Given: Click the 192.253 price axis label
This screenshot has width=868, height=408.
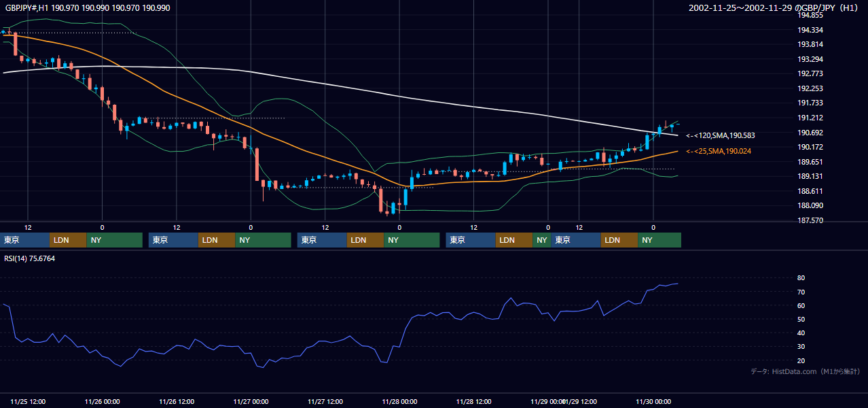Looking at the screenshot, I should 811,88.
